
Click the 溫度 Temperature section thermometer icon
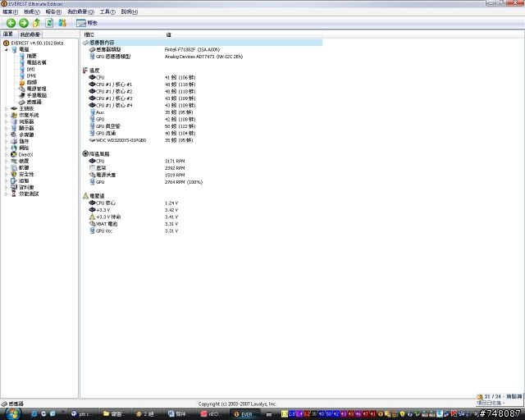[85, 71]
